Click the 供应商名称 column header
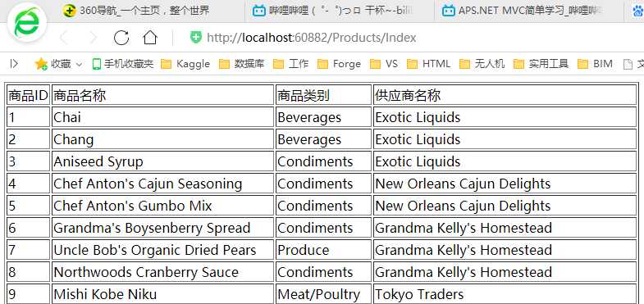This screenshot has width=644, height=304. 505,95
